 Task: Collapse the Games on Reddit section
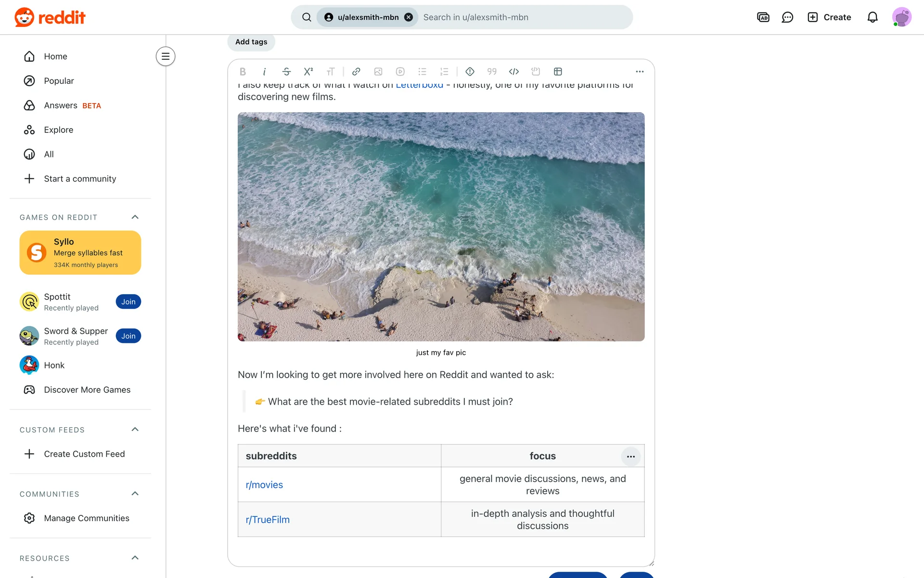135,217
